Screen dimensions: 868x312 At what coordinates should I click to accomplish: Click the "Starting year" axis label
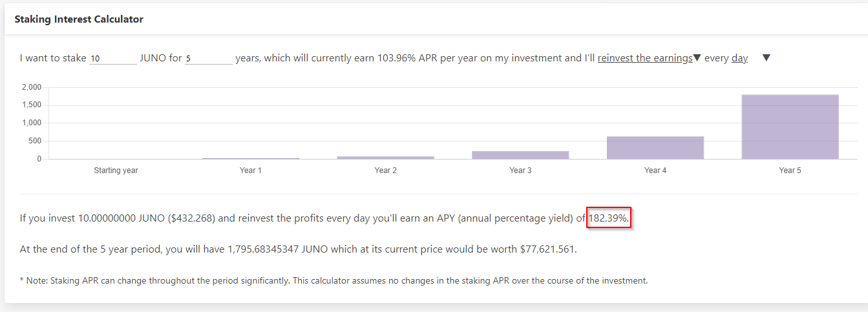point(116,171)
